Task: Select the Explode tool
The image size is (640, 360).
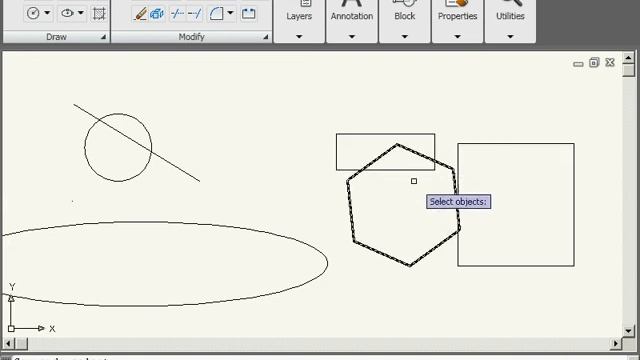Action: 157,14
